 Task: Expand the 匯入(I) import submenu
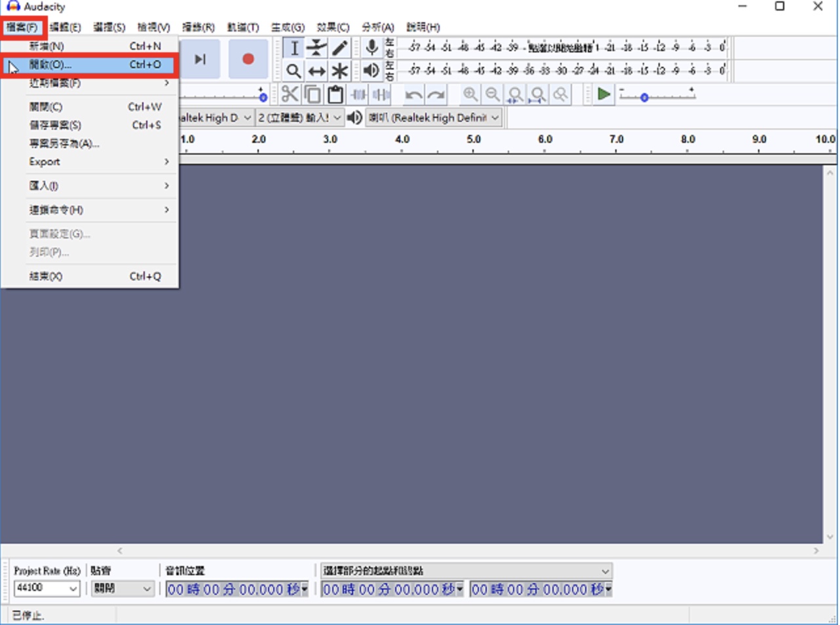click(x=90, y=186)
